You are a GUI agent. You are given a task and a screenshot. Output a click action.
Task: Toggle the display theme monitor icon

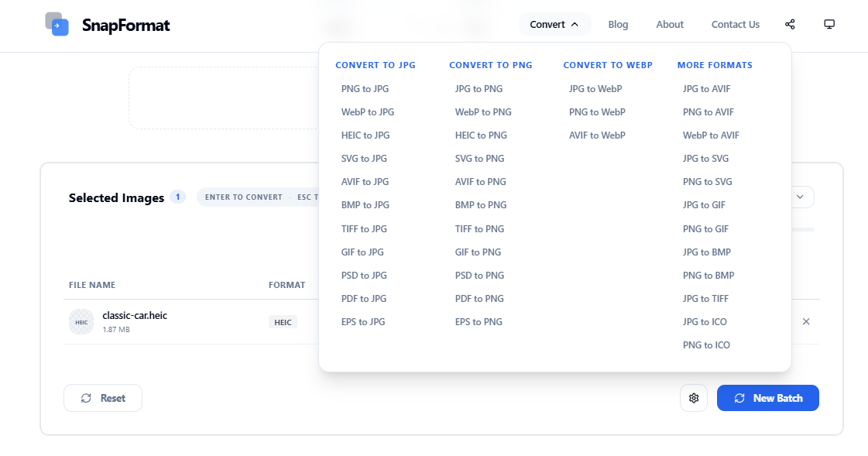coord(829,24)
